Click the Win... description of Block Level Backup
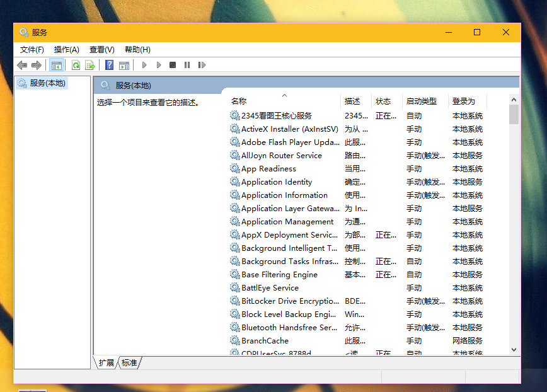Viewport: 547px width, 392px height. point(354,314)
